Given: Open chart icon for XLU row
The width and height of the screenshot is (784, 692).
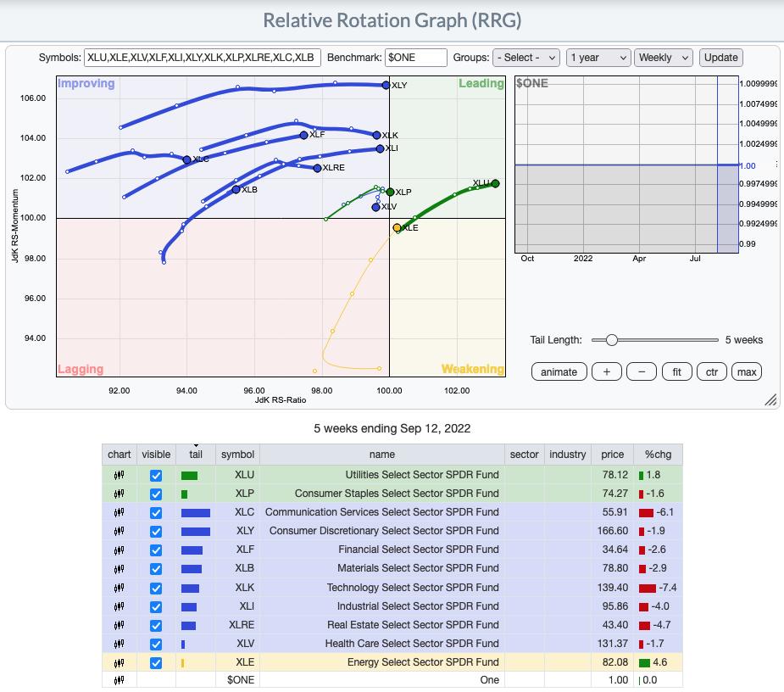Looking at the screenshot, I should [x=119, y=475].
